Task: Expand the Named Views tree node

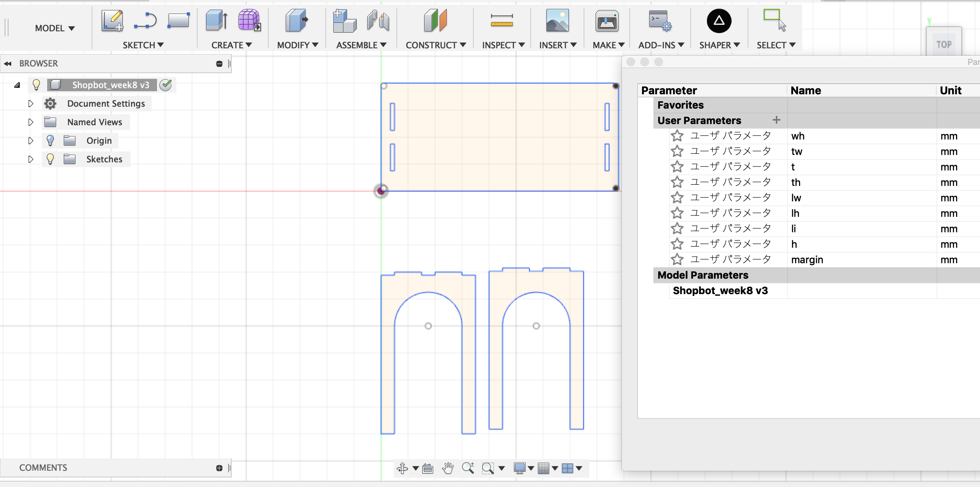Action: (31, 122)
